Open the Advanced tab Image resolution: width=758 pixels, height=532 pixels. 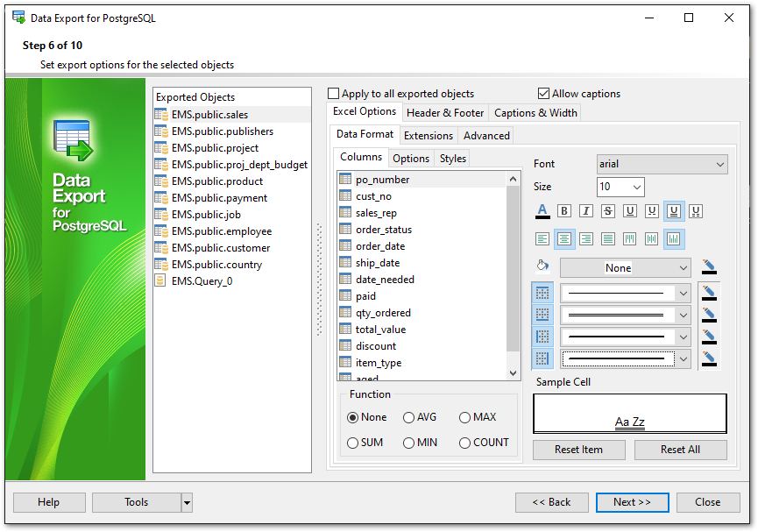[x=486, y=136]
